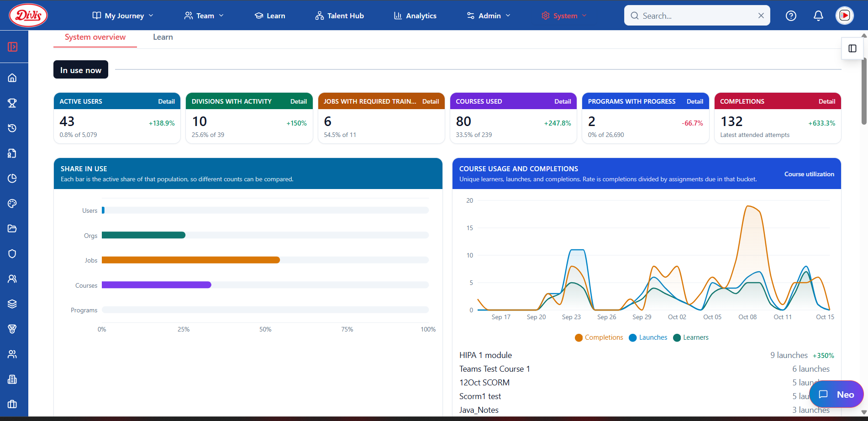Screen dimensions: 868x421
Task: Open Detail for Completions
Action: [827, 101]
